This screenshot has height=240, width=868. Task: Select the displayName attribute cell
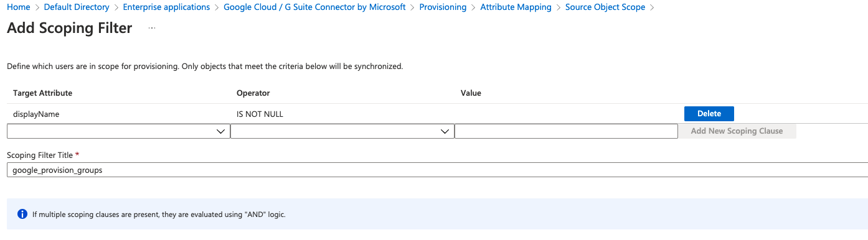[x=36, y=114]
